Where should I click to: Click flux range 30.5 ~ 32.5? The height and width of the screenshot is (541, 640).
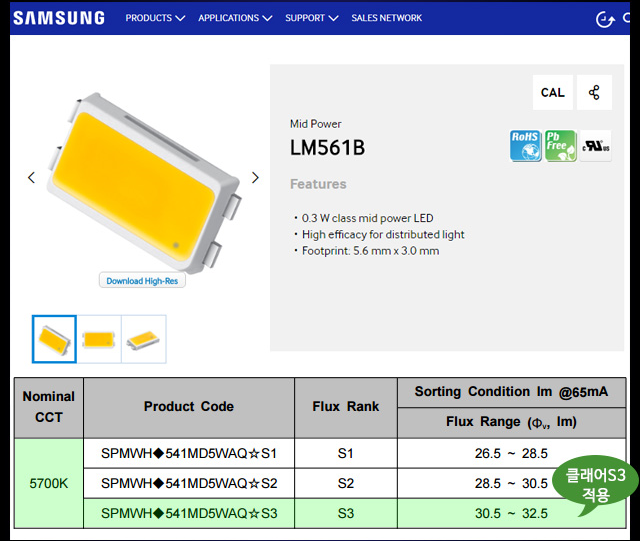tap(511, 513)
